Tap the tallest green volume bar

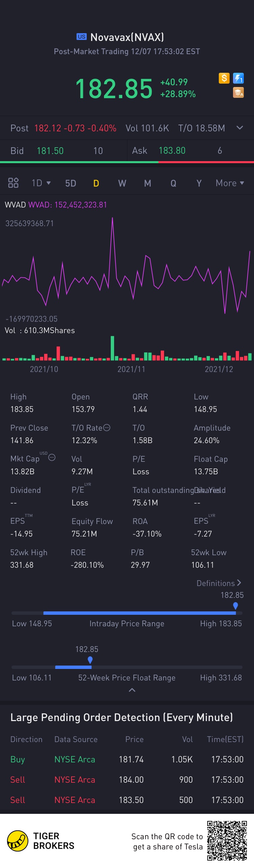112,348
